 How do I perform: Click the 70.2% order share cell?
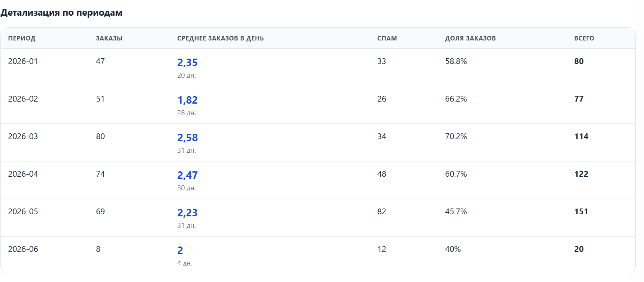(456, 137)
